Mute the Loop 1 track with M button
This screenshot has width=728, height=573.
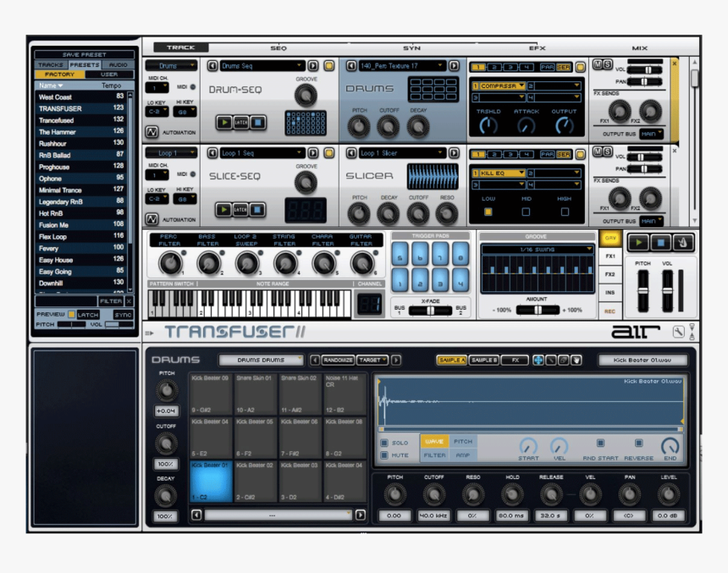pos(598,152)
